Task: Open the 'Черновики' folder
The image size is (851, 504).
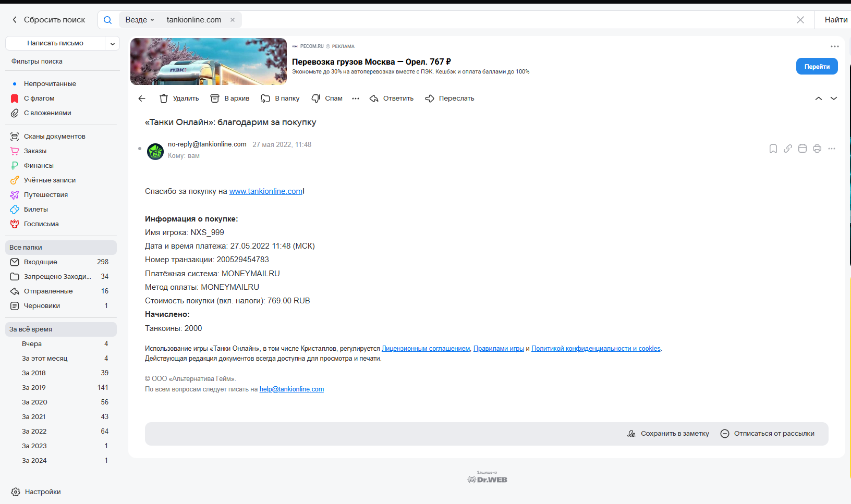Action: point(61,306)
